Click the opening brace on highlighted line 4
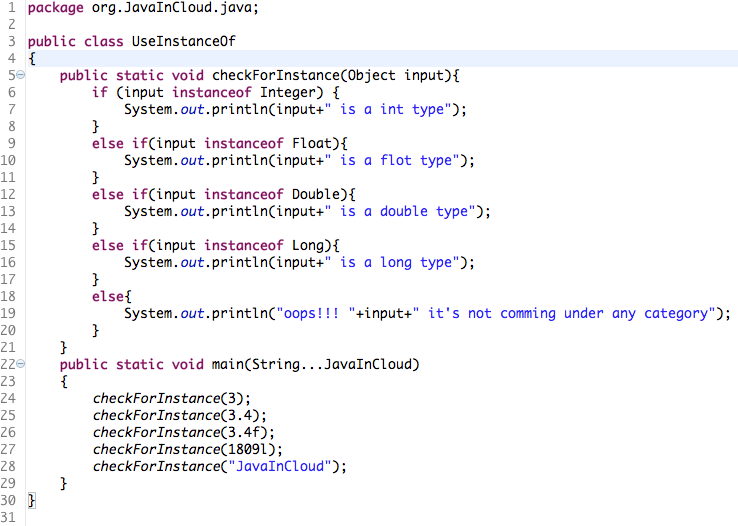738x526 pixels. tap(32, 59)
